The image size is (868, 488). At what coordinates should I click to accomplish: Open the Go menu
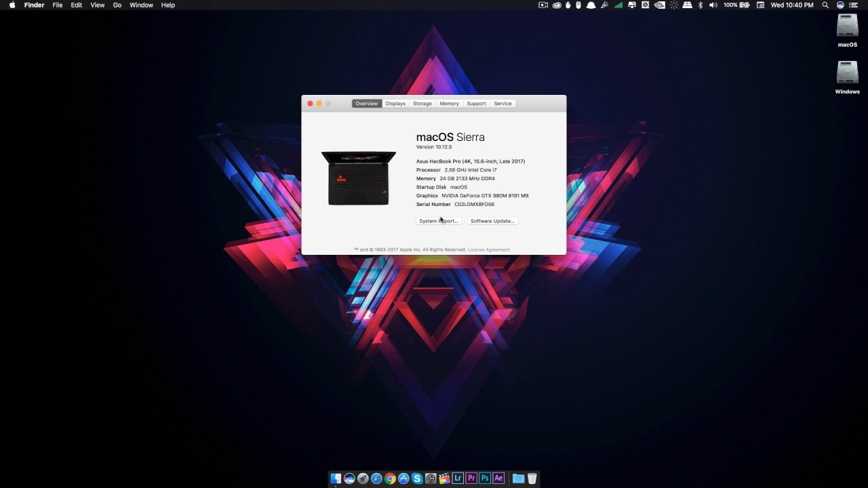[x=117, y=5]
